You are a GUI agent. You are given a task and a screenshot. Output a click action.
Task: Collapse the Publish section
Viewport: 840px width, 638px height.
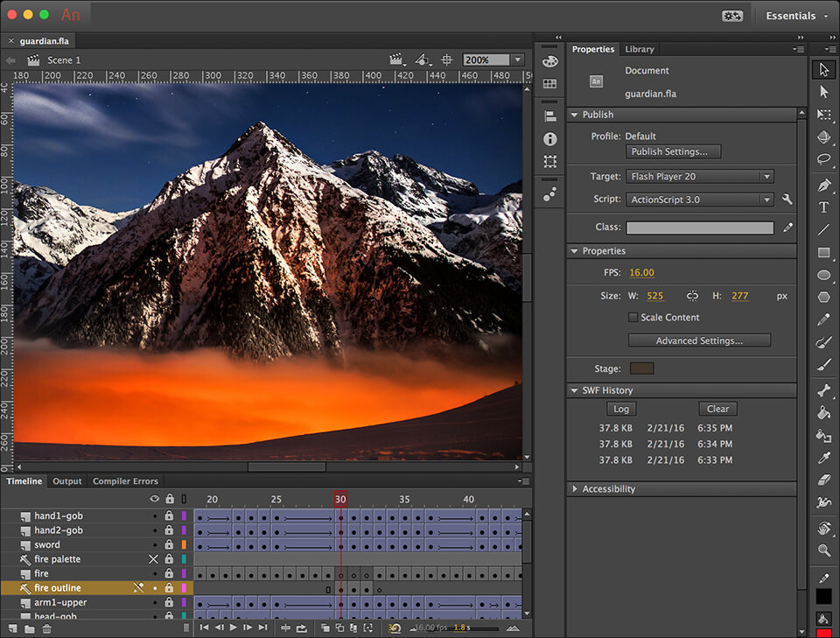pyautogui.click(x=575, y=114)
